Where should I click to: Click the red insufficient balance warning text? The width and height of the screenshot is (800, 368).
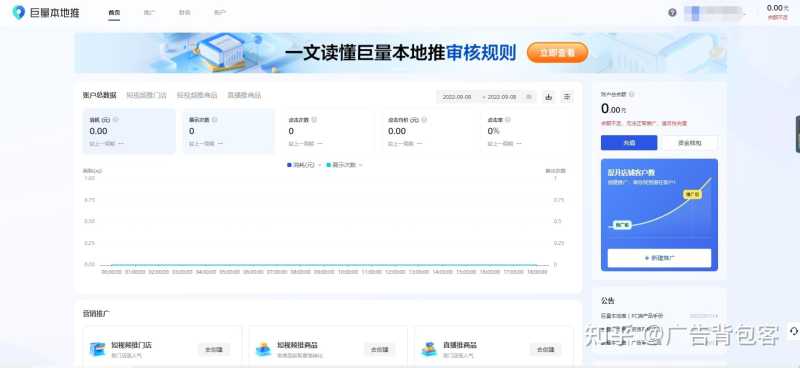[644, 123]
